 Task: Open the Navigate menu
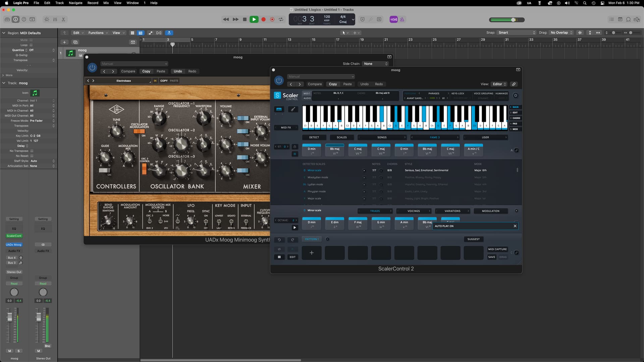click(75, 3)
